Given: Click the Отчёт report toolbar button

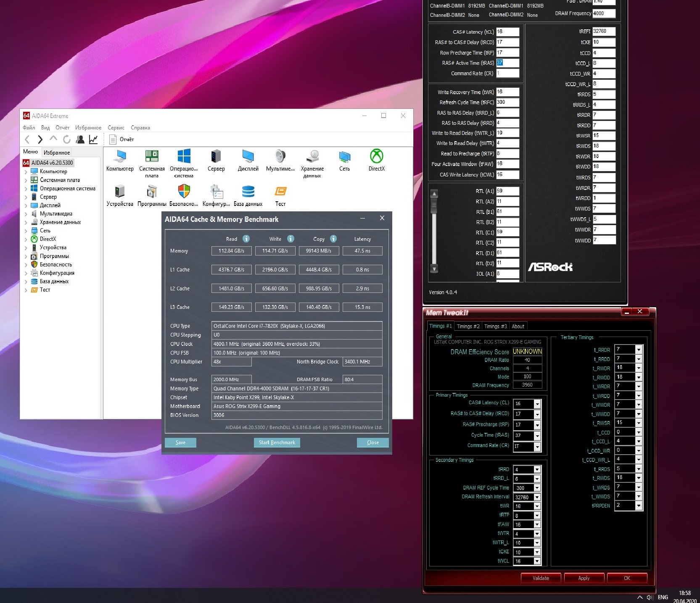Looking at the screenshot, I should [x=122, y=140].
